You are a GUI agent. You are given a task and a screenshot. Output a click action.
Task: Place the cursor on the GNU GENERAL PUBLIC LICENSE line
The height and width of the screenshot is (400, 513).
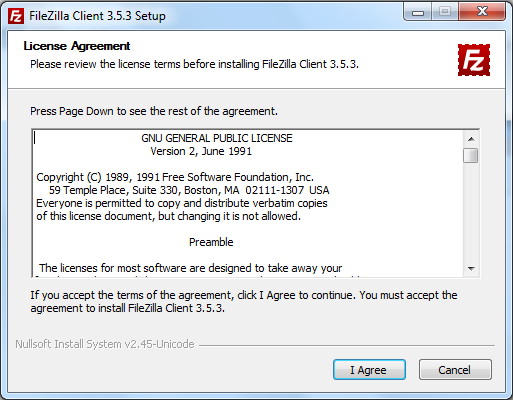tap(217, 138)
